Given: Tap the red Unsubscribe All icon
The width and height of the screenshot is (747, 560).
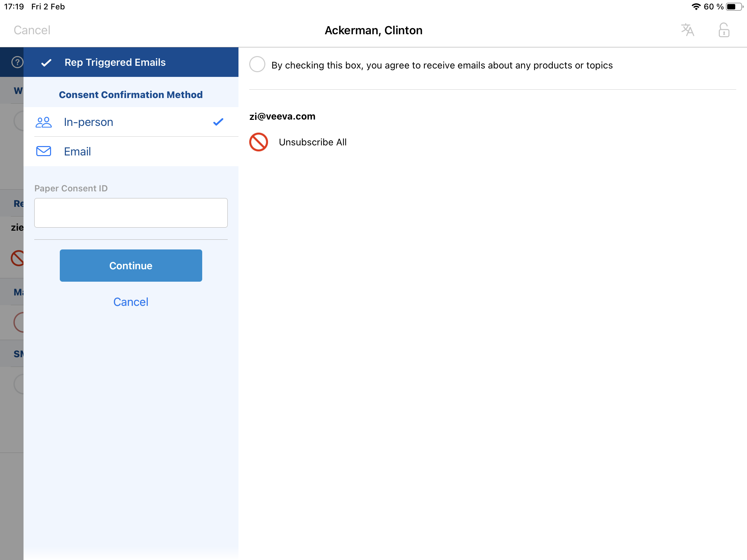Looking at the screenshot, I should pyautogui.click(x=258, y=142).
